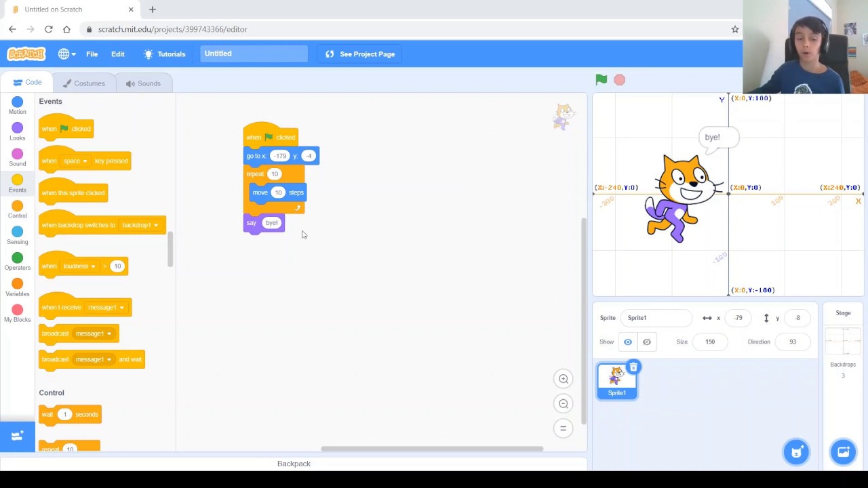This screenshot has height=488, width=868.
Task: Click the browser address bar URL
Action: [x=173, y=29]
